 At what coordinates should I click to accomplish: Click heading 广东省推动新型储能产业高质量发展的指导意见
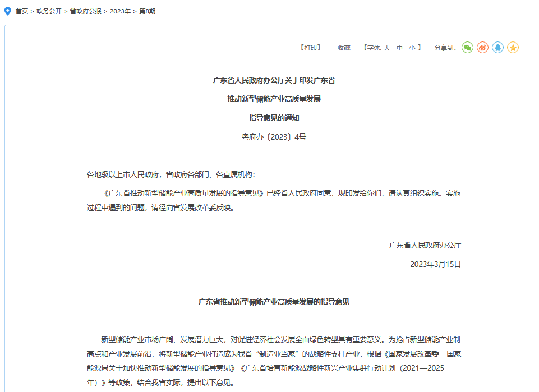point(274,302)
